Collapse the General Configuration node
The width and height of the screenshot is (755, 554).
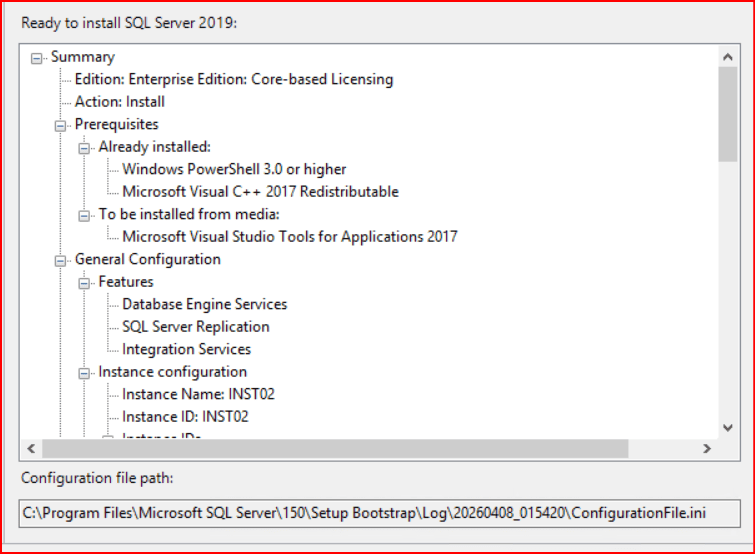click(61, 260)
